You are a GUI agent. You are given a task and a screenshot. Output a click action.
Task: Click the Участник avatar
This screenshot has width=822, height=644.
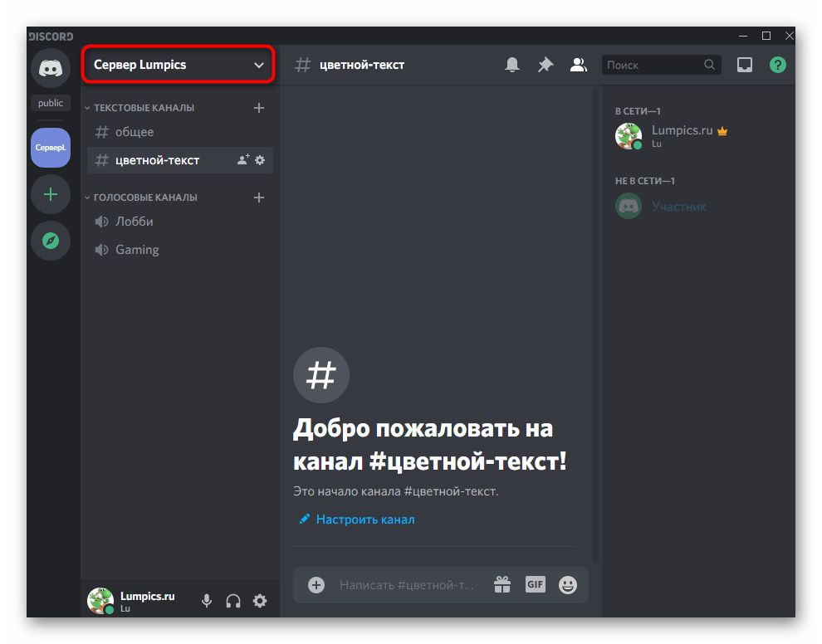tap(628, 207)
